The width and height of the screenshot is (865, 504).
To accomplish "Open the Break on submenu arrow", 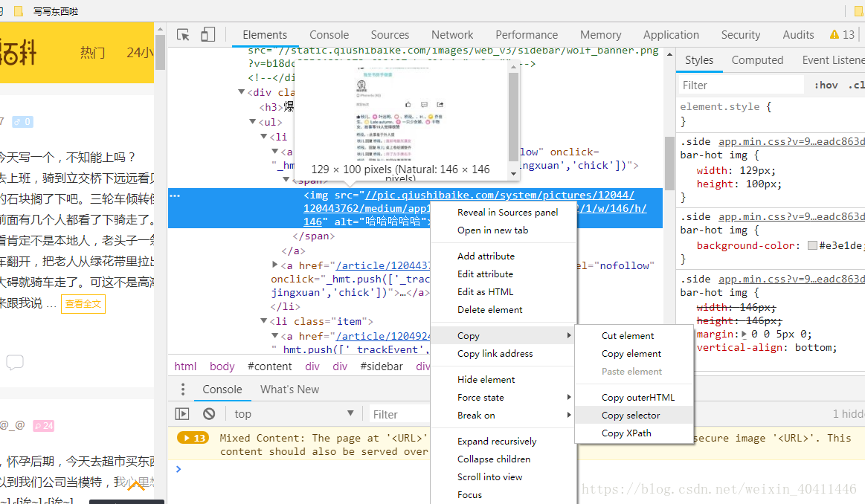I will tap(569, 415).
